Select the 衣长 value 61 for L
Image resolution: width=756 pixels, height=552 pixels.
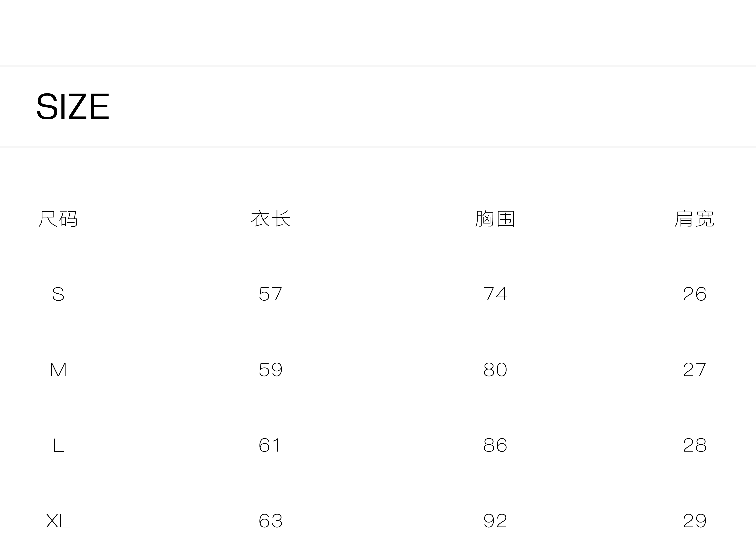(270, 445)
